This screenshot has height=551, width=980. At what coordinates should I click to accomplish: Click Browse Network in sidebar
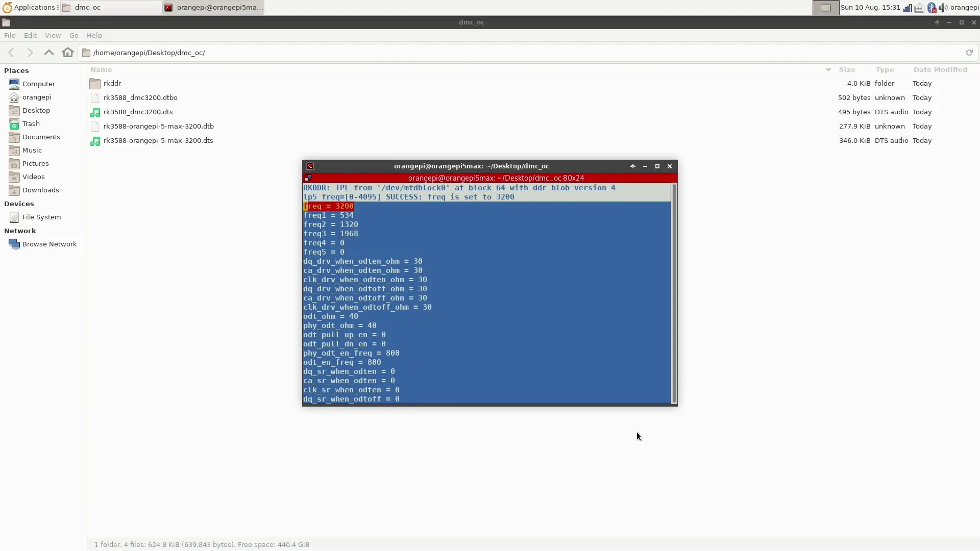49,244
